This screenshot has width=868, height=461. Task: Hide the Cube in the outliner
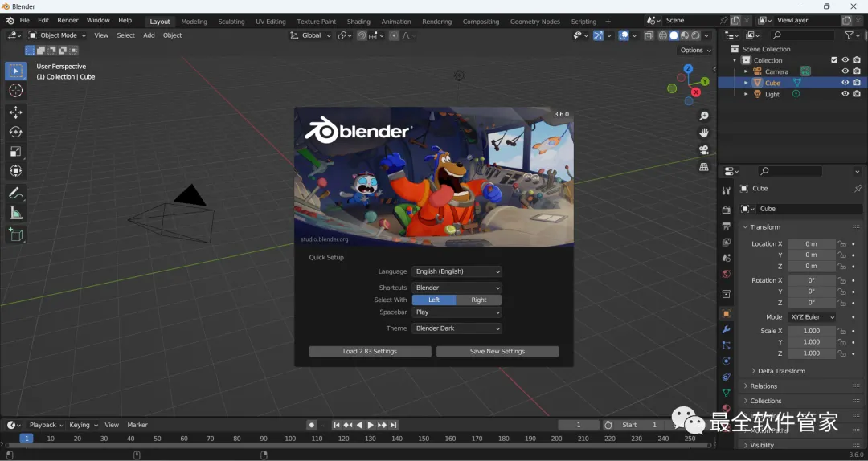pyautogui.click(x=845, y=83)
